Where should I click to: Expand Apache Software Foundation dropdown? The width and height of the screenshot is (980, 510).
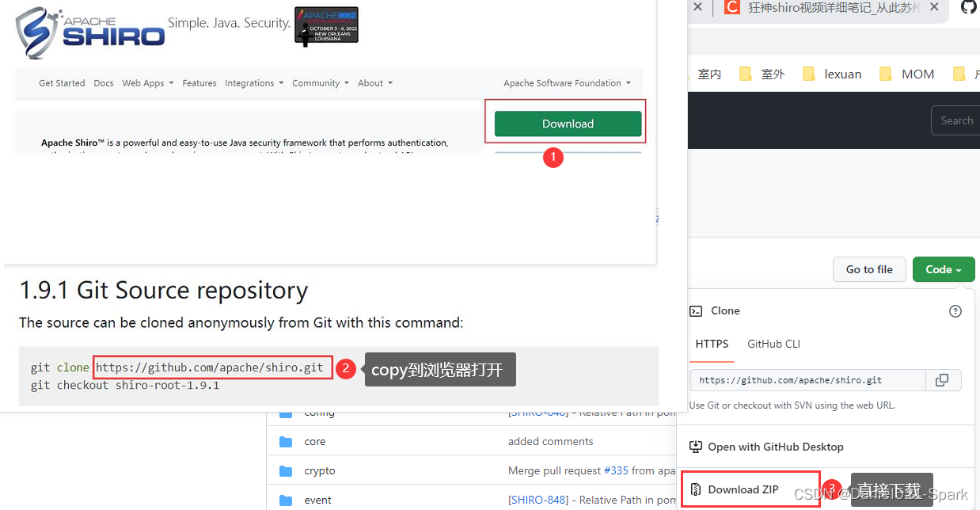coord(568,83)
